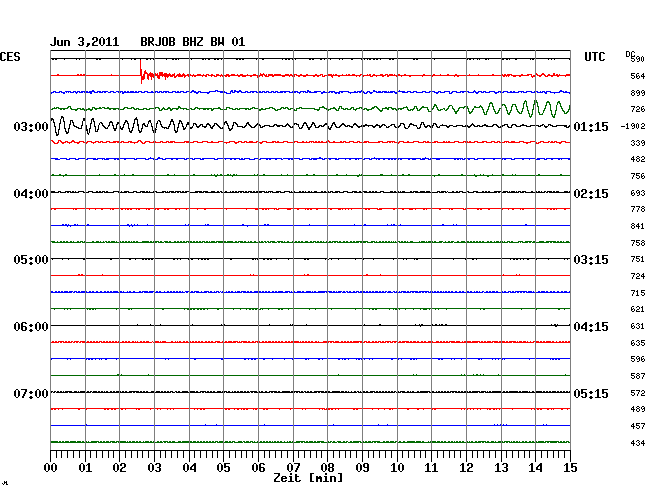This screenshot has width=650, height=494.
Task: Choose the DC value "596"
Action: tap(638, 359)
